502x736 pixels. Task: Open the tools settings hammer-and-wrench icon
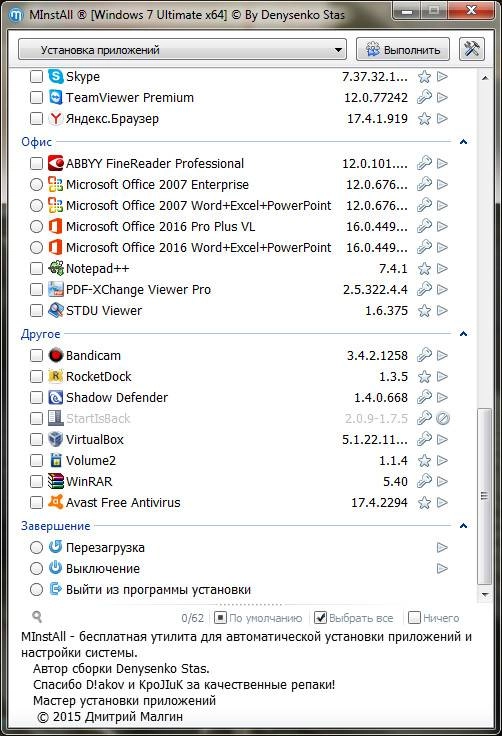pyautogui.click(x=472, y=49)
